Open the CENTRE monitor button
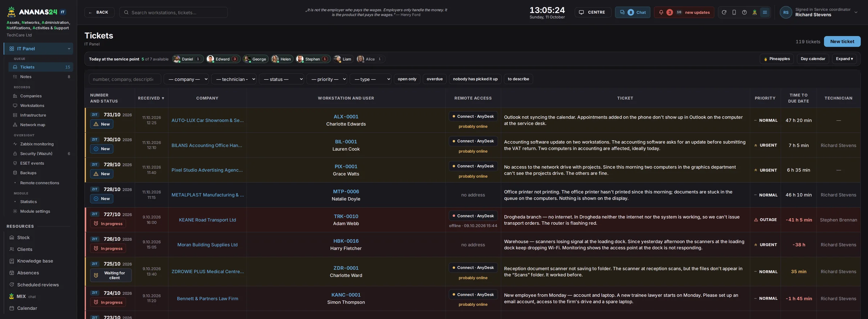Viewport: 868px width, 319px height. point(593,12)
